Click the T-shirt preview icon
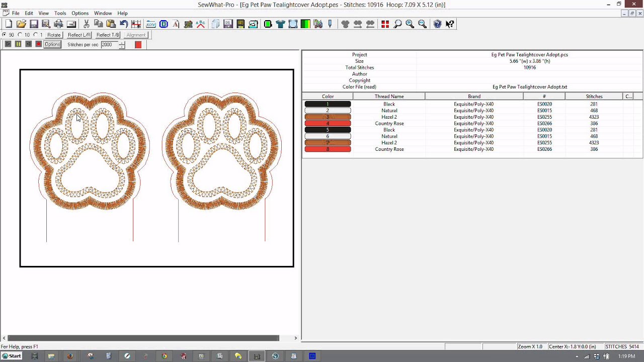644x362 pixels. coord(281,24)
